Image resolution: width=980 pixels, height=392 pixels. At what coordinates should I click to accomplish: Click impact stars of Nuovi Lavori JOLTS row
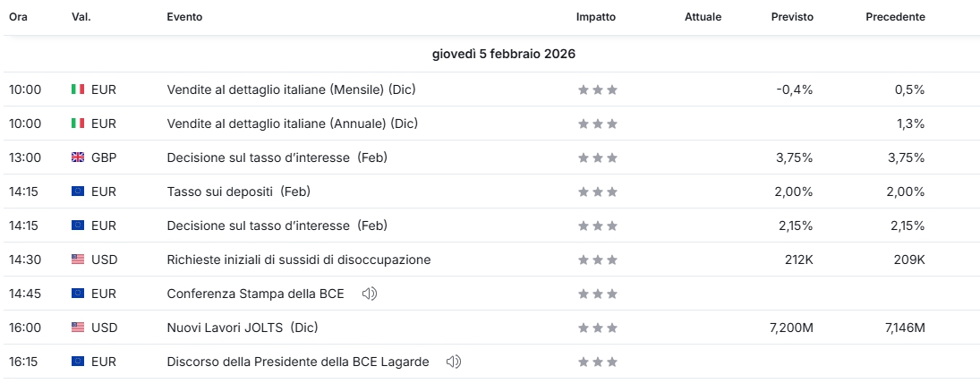pyautogui.click(x=597, y=328)
